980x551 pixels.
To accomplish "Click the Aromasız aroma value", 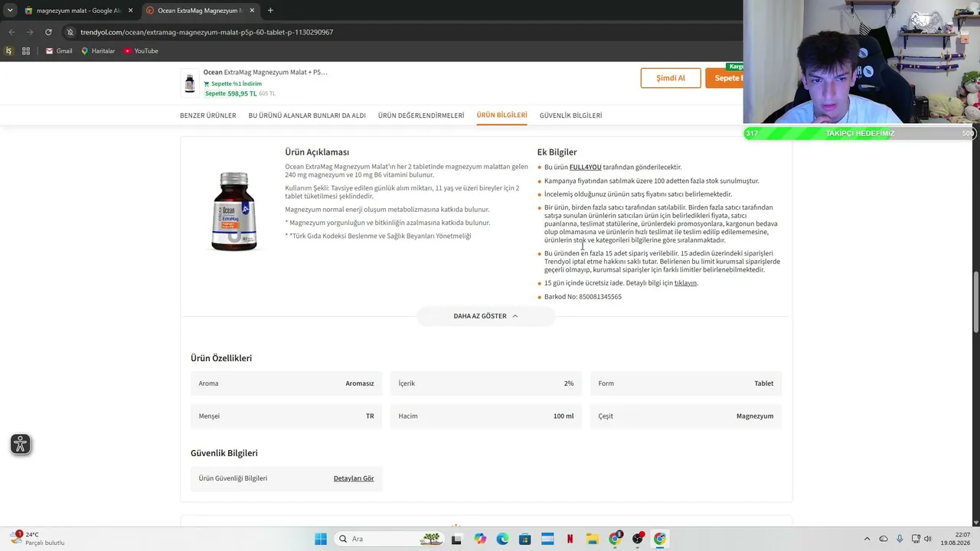I will click(359, 383).
